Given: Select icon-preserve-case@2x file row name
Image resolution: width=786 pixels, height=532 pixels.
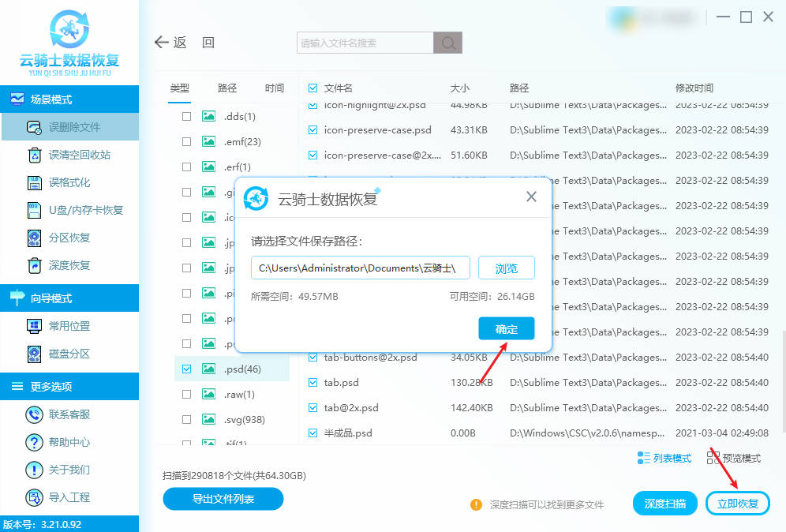Looking at the screenshot, I should tap(383, 155).
